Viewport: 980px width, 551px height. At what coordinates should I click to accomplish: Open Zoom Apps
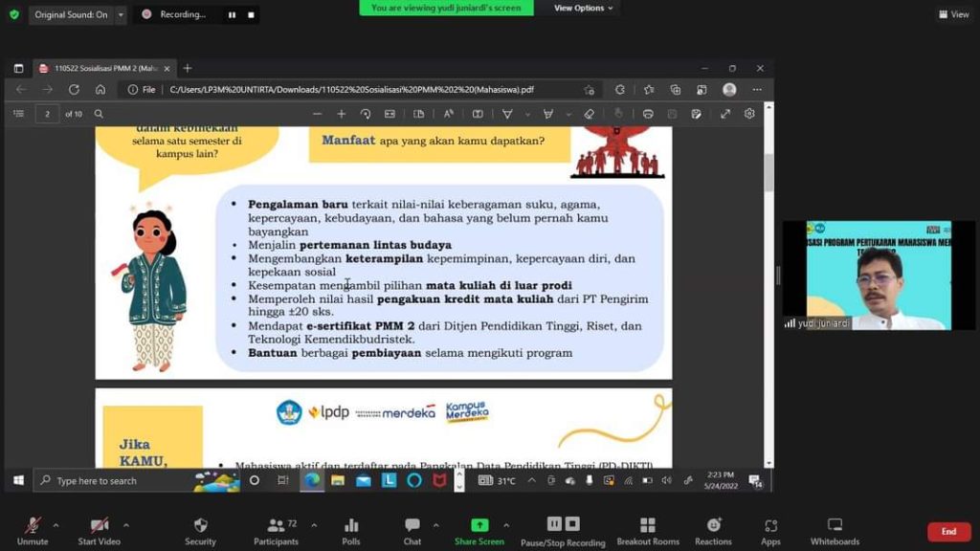click(x=770, y=531)
